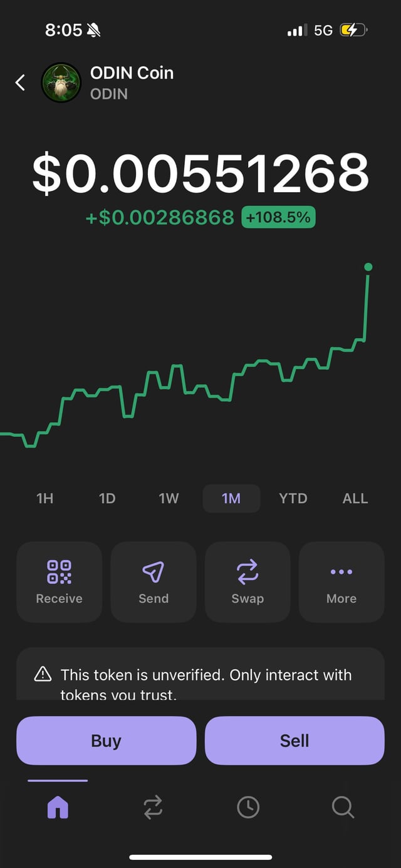Select the 1D chart range
The image size is (401, 868).
[107, 499]
